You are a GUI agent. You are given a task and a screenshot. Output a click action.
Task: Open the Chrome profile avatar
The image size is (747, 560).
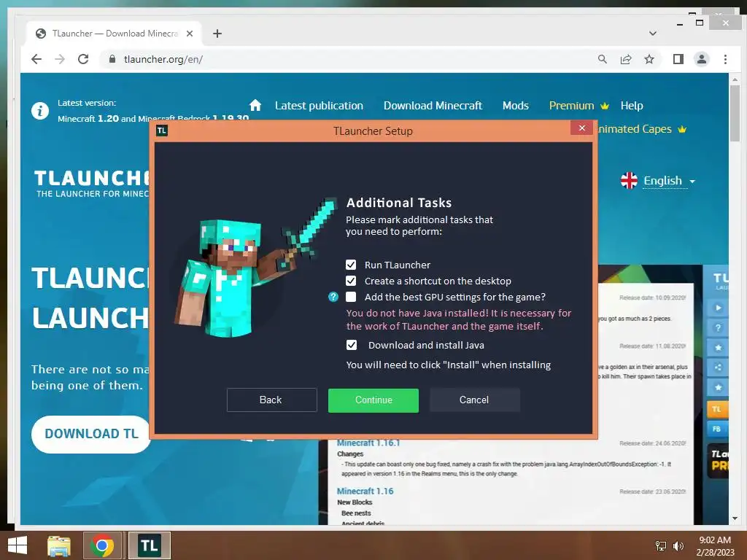tap(701, 59)
